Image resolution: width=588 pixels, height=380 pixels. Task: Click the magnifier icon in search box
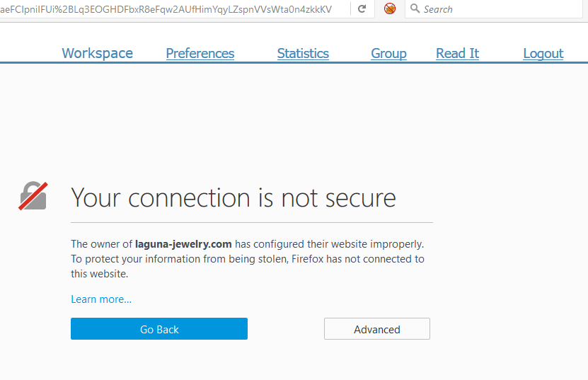click(x=415, y=9)
